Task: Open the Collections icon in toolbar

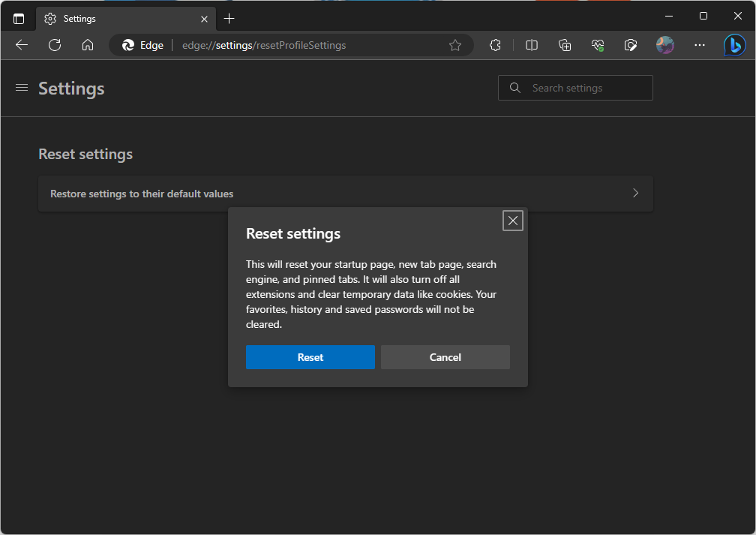Action: (565, 45)
